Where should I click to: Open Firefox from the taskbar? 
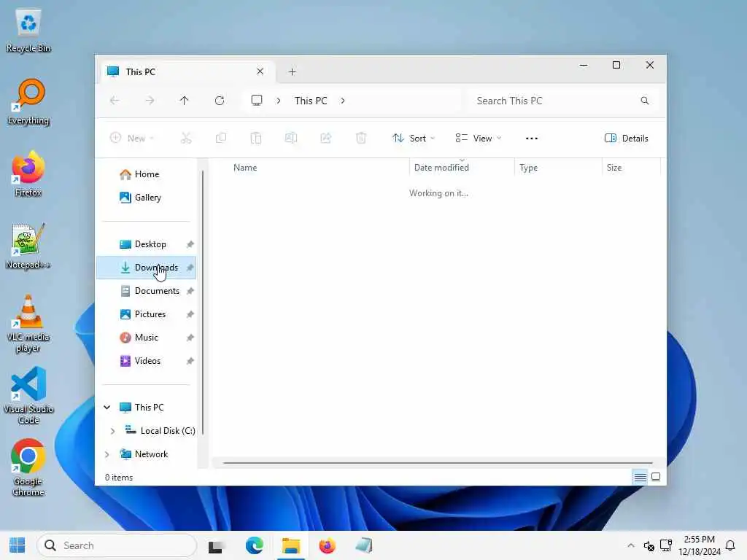[x=328, y=545]
